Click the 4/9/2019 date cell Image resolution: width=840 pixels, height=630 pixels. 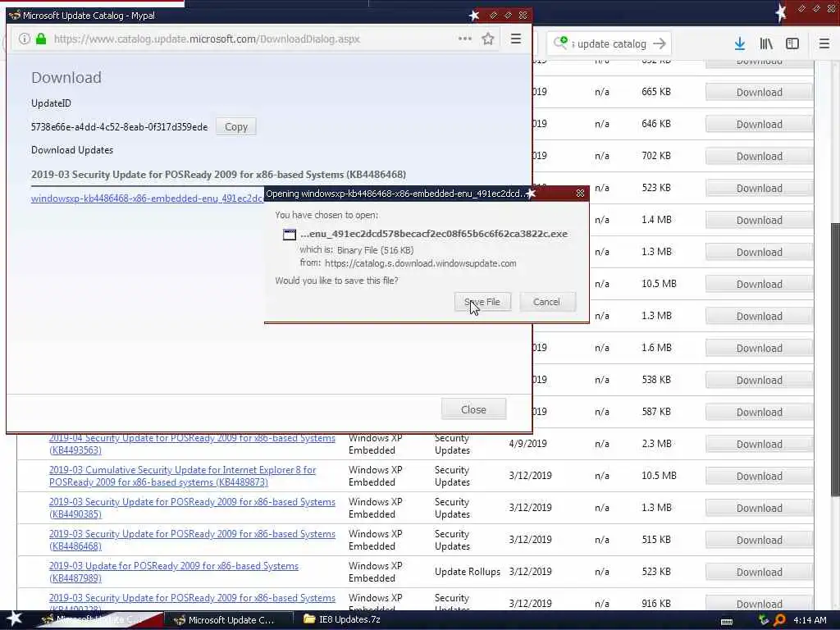coord(527,444)
